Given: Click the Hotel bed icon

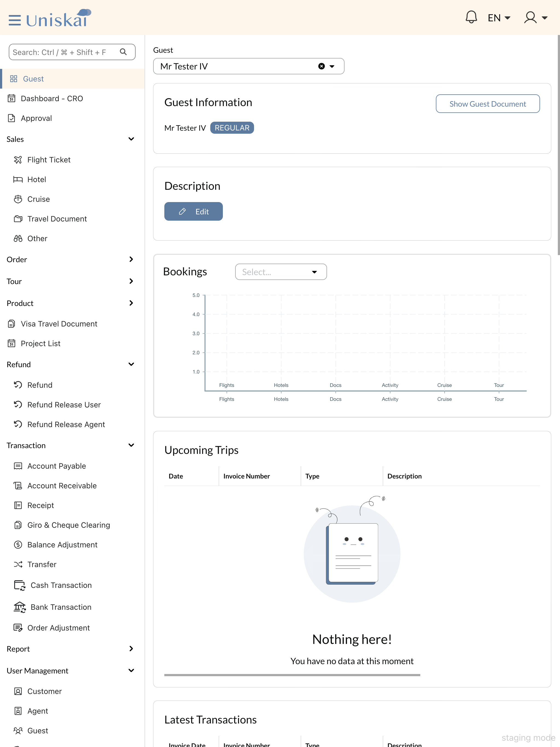Looking at the screenshot, I should (x=18, y=179).
